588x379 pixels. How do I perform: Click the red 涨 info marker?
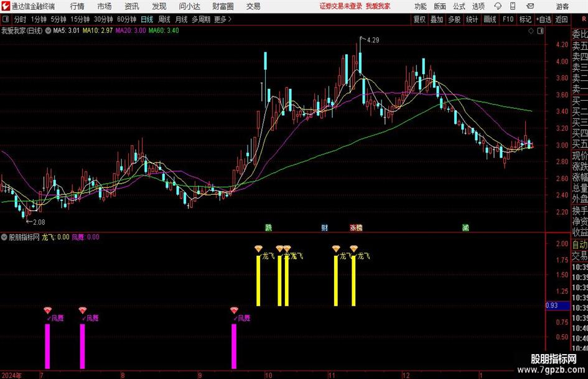coord(353,227)
